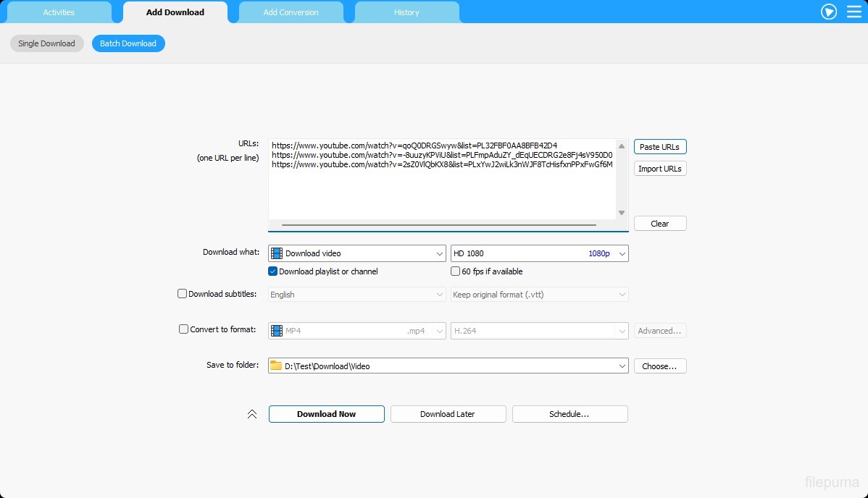Expand the Save to folder path dropdown
Viewport: 868px width, 498px height.
coord(622,366)
